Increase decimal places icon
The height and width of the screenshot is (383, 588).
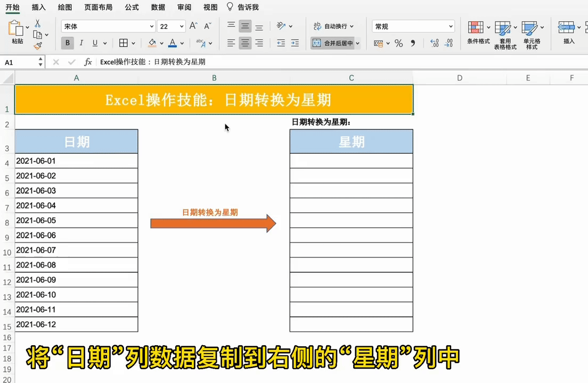pos(434,44)
